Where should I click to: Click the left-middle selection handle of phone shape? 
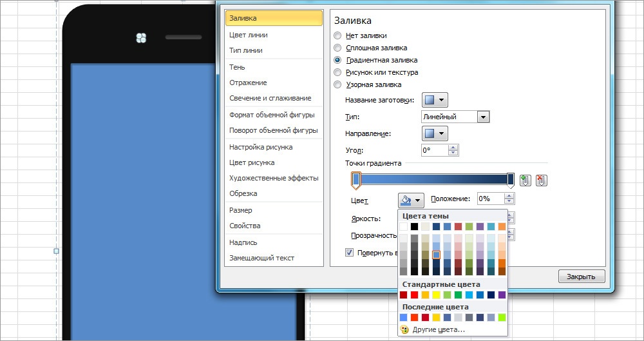pyautogui.click(x=57, y=251)
